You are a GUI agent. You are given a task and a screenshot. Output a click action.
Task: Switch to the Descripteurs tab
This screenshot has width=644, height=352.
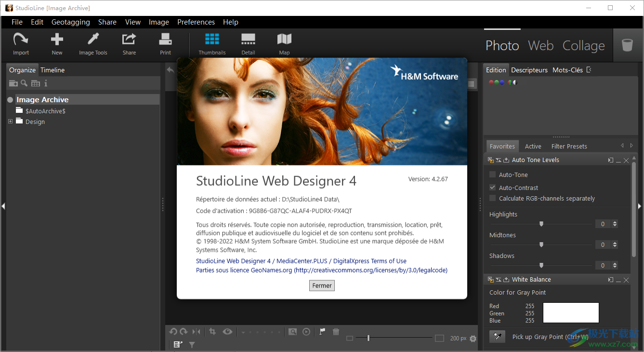point(529,70)
